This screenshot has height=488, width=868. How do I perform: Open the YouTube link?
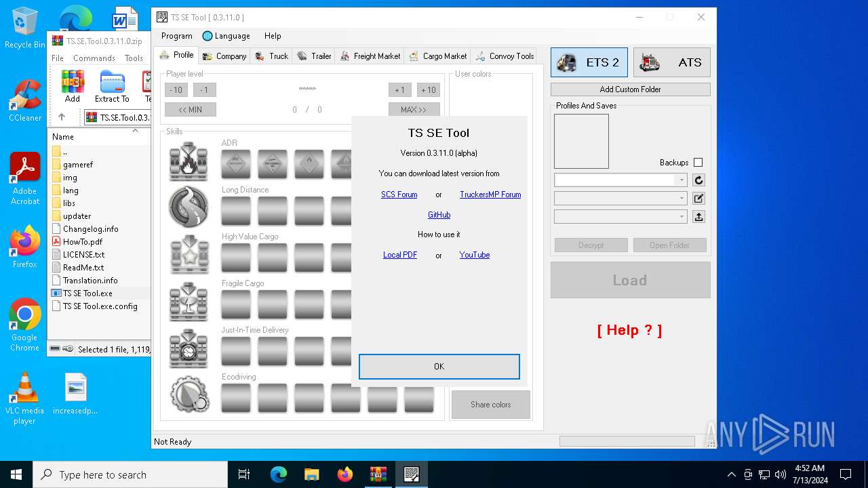475,255
